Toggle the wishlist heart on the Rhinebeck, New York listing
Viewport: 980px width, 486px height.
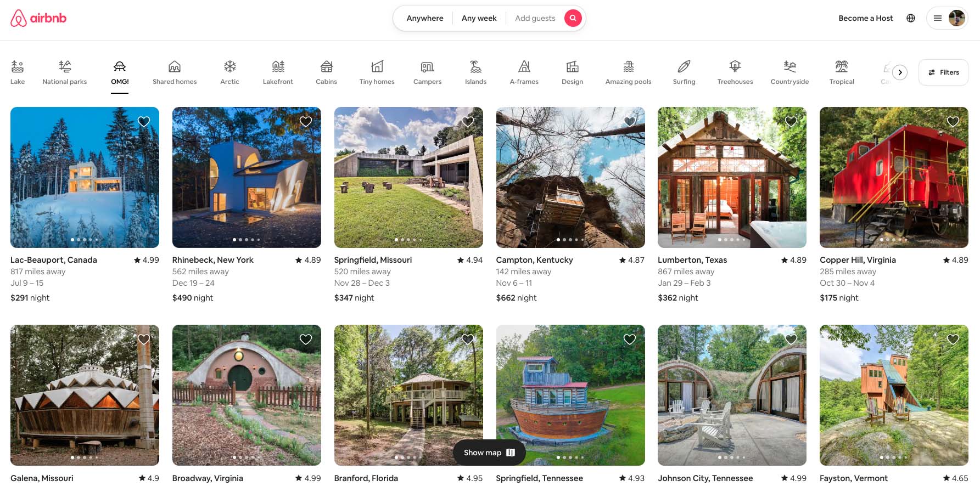pos(306,122)
